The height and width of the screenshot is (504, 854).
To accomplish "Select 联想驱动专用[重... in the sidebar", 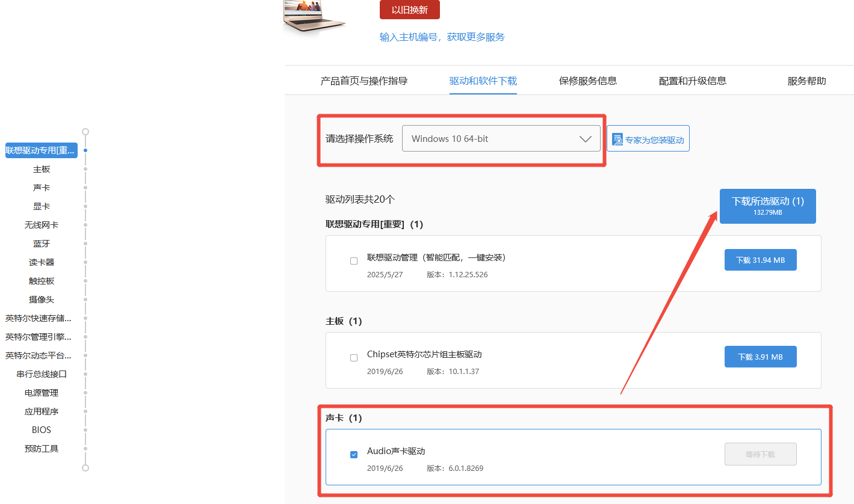I will click(42, 150).
